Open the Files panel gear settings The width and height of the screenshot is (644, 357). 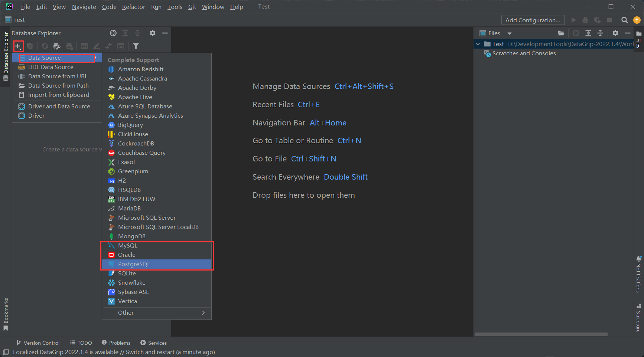tap(615, 33)
